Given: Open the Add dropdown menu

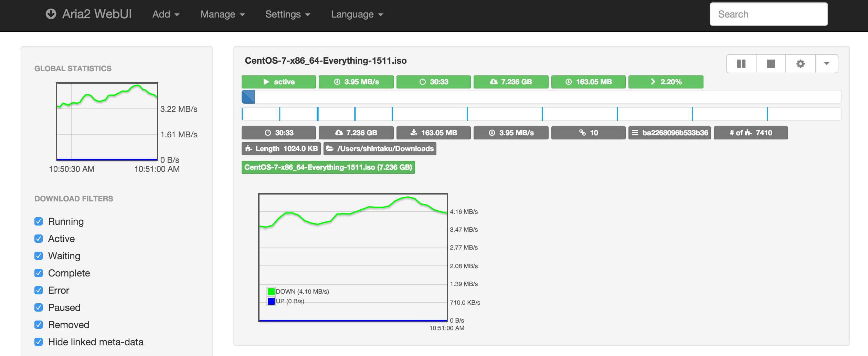Looking at the screenshot, I should (166, 14).
